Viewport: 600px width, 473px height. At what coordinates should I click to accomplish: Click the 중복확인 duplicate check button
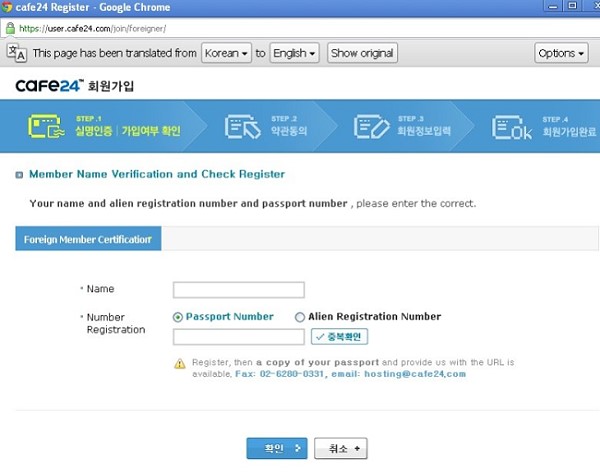point(339,337)
